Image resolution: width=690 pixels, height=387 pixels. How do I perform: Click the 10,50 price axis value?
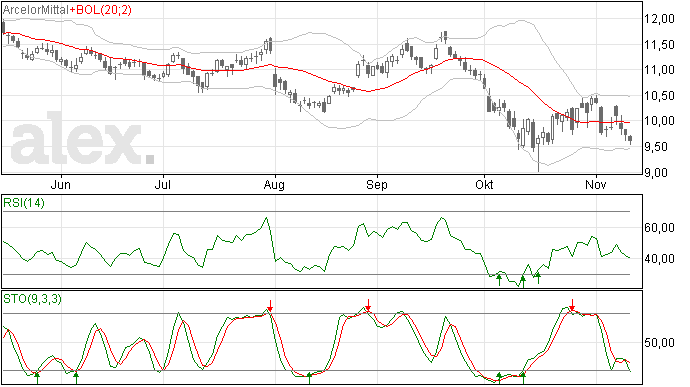(x=659, y=96)
